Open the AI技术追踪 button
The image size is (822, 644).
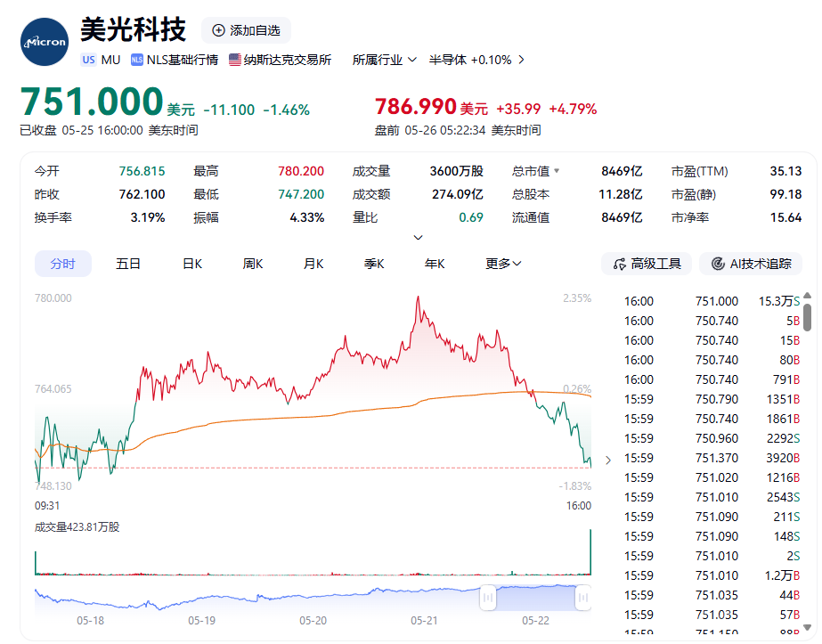point(751,264)
